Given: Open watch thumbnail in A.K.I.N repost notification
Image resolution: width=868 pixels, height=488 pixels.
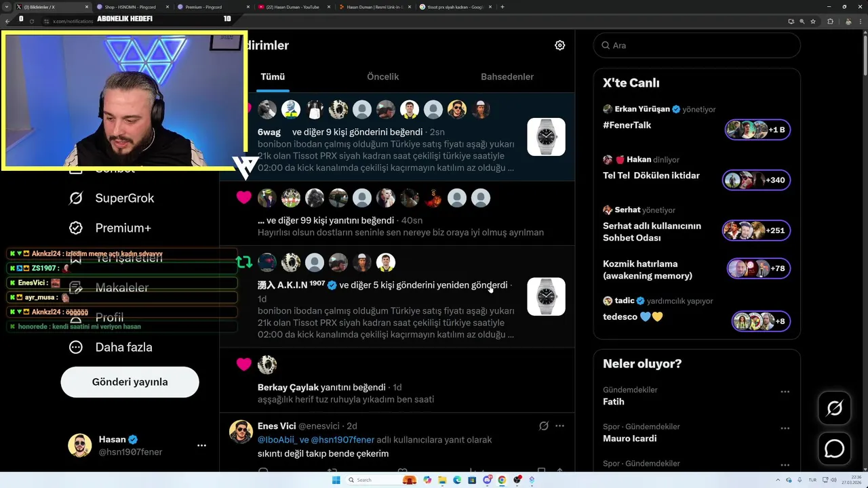Looking at the screenshot, I should tap(546, 296).
